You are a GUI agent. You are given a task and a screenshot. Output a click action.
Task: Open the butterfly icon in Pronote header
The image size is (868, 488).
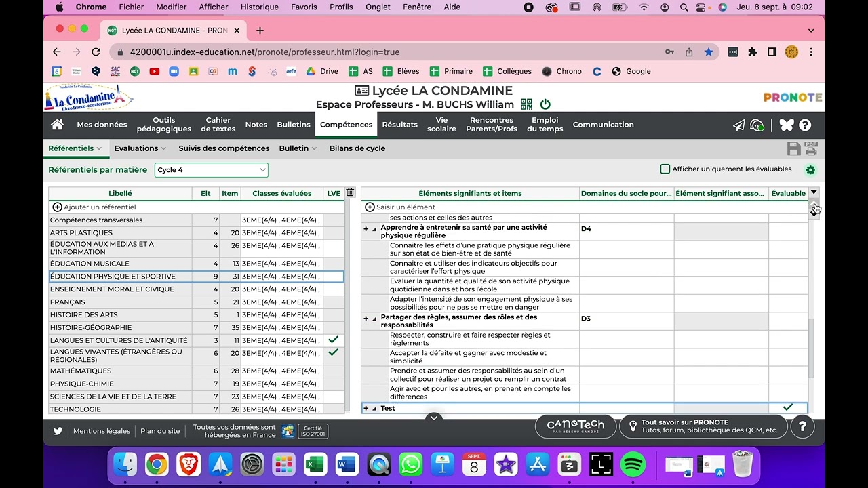(786, 125)
